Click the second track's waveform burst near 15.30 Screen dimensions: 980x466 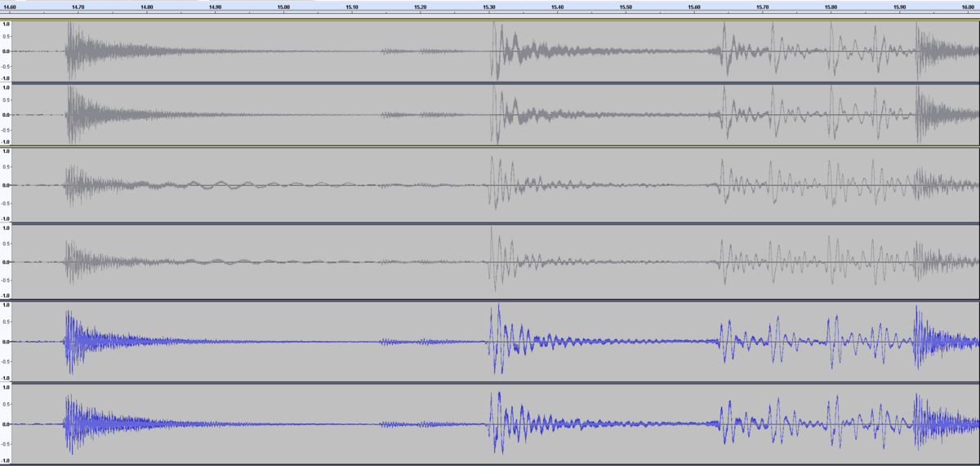(495, 114)
